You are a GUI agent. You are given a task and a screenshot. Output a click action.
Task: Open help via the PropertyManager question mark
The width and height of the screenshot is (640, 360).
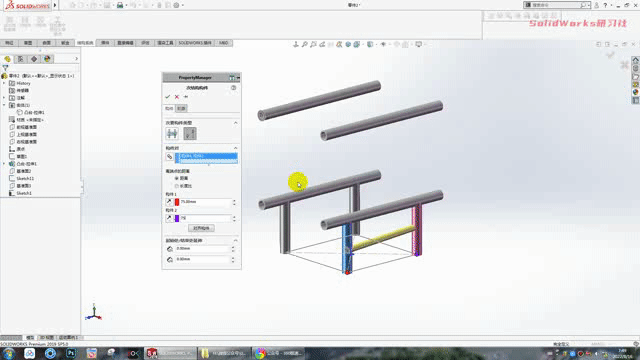(233, 88)
